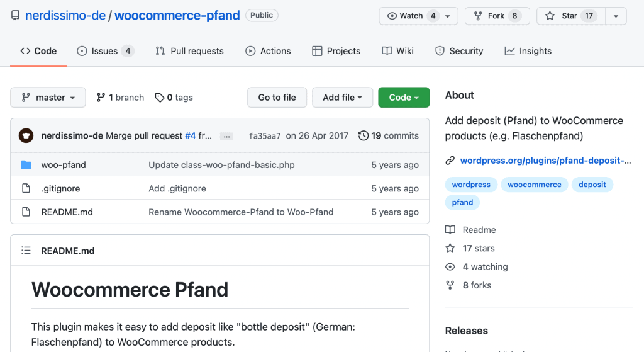
Task: Open the Actions tab
Action: [268, 51]
